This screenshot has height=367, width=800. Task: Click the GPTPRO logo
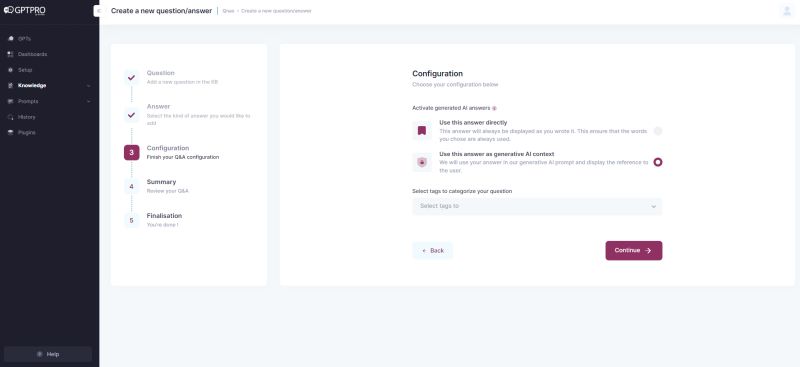25,10
